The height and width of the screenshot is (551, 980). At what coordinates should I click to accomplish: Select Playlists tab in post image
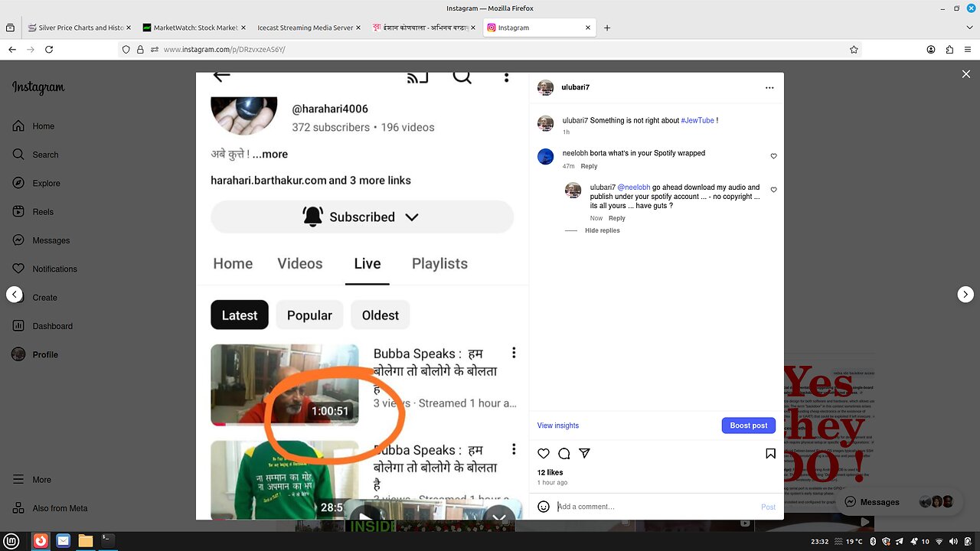click(x=439, y=263)
